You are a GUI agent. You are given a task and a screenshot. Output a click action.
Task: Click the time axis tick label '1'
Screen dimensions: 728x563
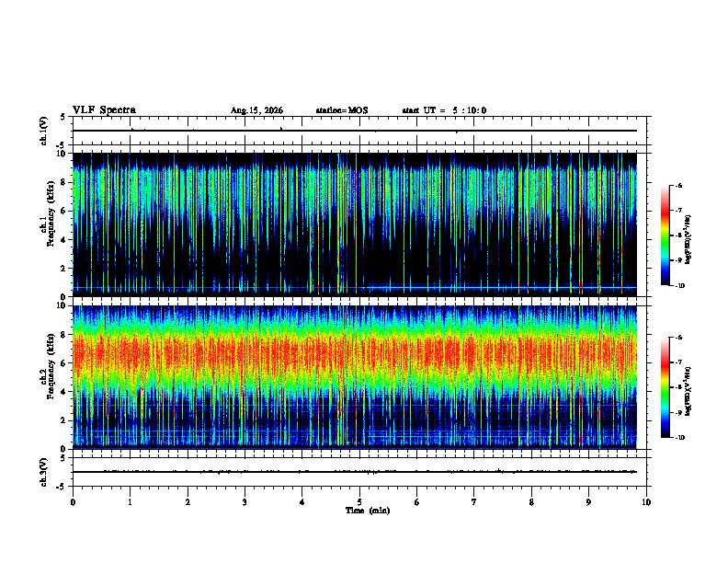(x=130, y=502)
